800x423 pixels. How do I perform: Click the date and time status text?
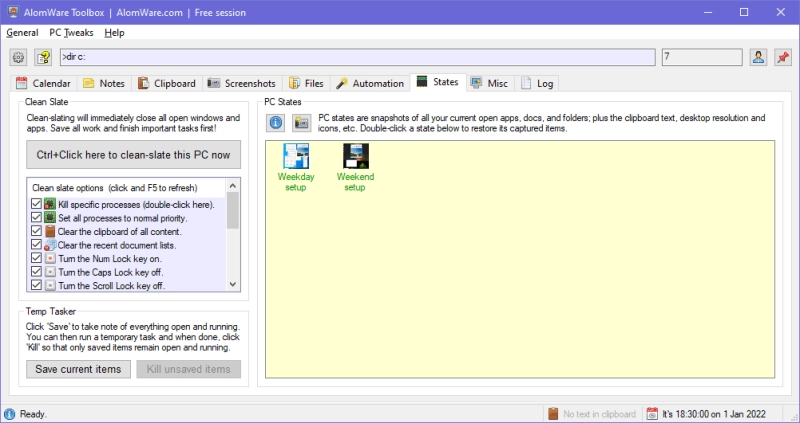pos(714,414)
